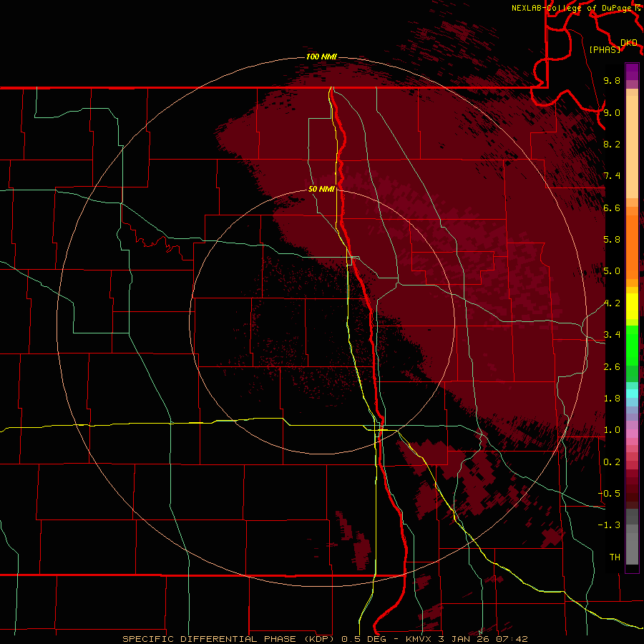
Task: Click the 0.2 scale value
Action: point(612,462)
